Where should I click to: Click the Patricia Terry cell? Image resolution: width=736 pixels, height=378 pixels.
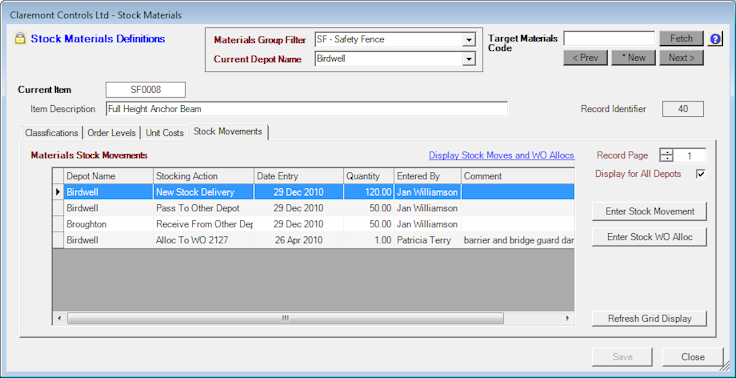[x=427, y=240]
